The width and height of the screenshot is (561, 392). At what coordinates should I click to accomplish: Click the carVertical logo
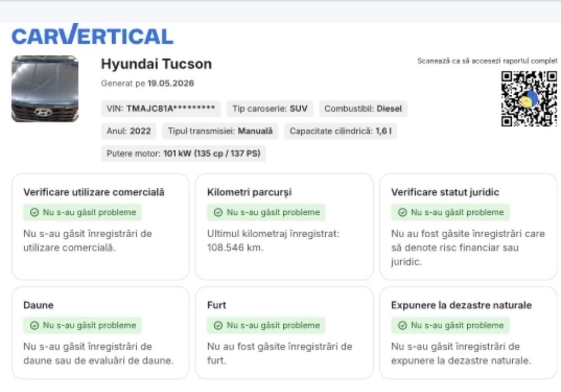pyautogui.click(x=93, y=34)
